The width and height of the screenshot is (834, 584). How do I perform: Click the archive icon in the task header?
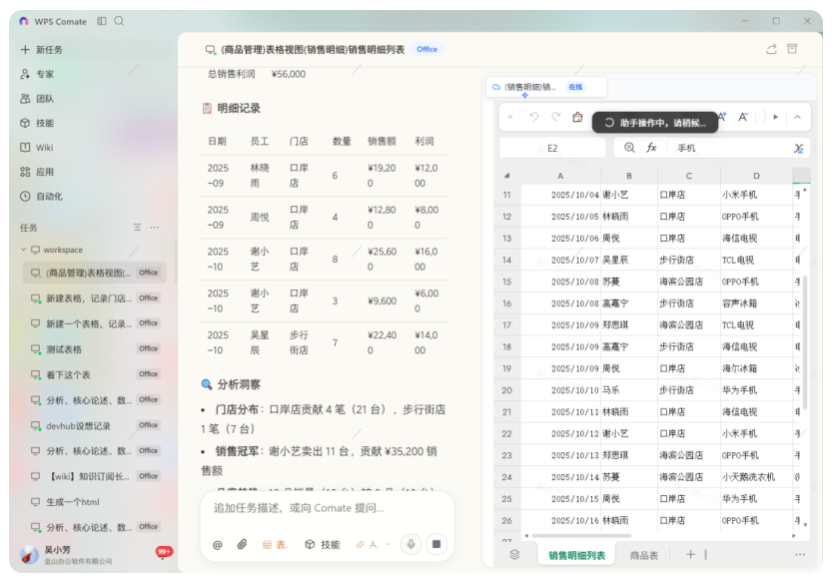(792, 49)
